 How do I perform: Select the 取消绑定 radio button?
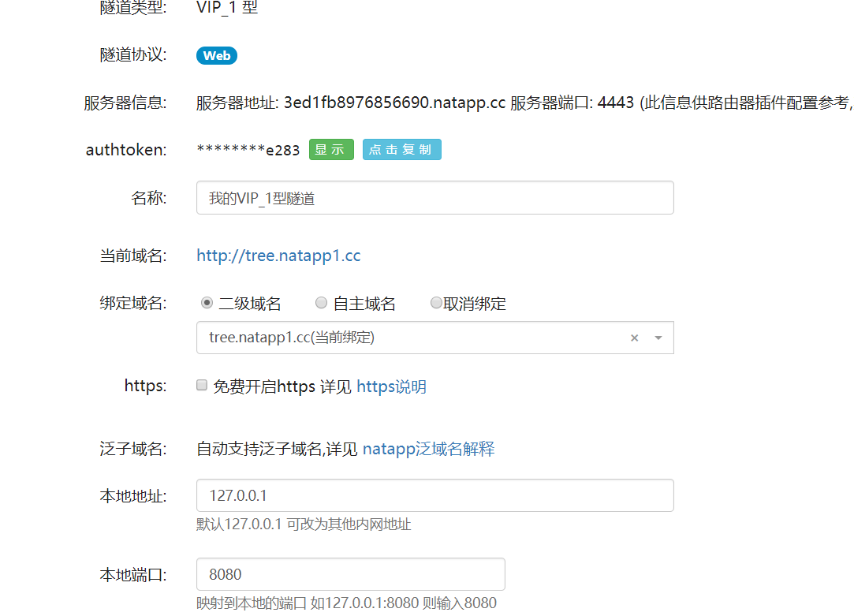[x=436, y=303]
